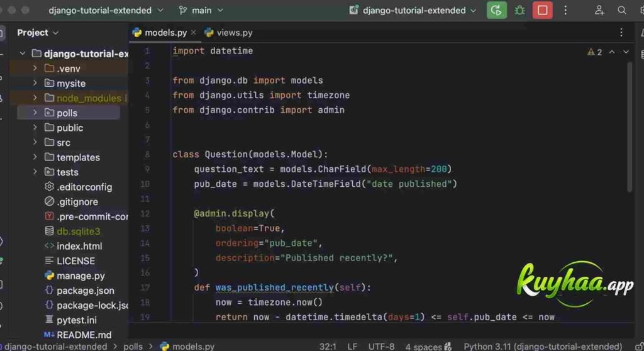Select the polls directory row
The image size is (644, 351).
(x=69, y=113)
